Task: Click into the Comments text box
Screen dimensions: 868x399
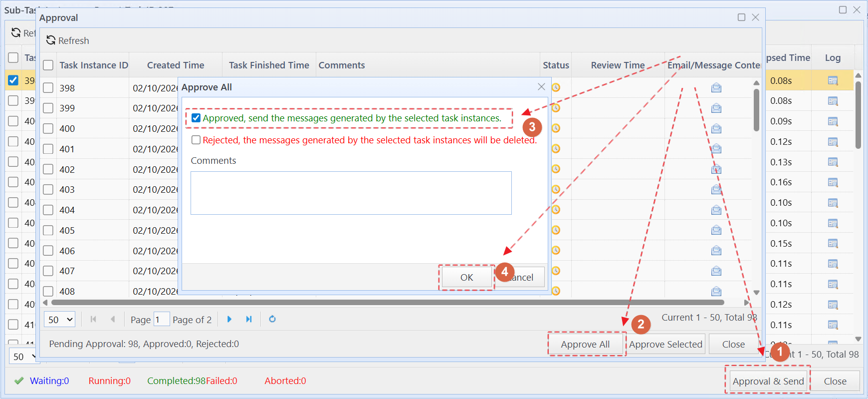Action: click(351, 193)
